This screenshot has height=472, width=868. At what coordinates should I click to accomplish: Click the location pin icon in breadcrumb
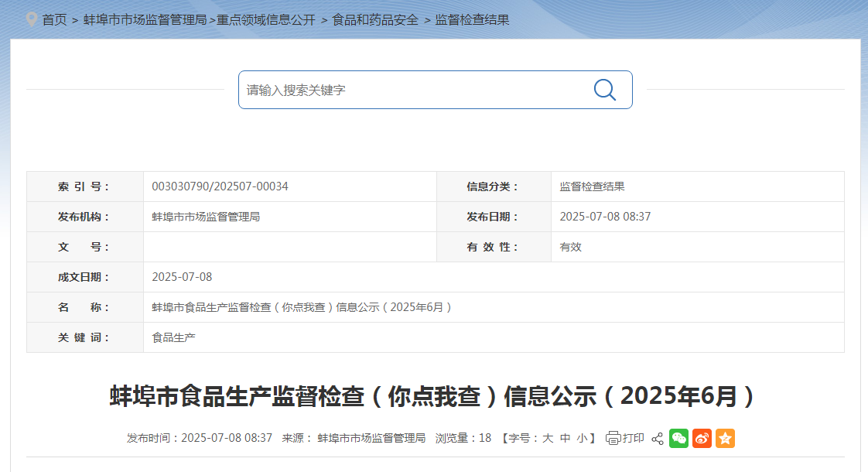pyautogui.click(x=32, y=19)
